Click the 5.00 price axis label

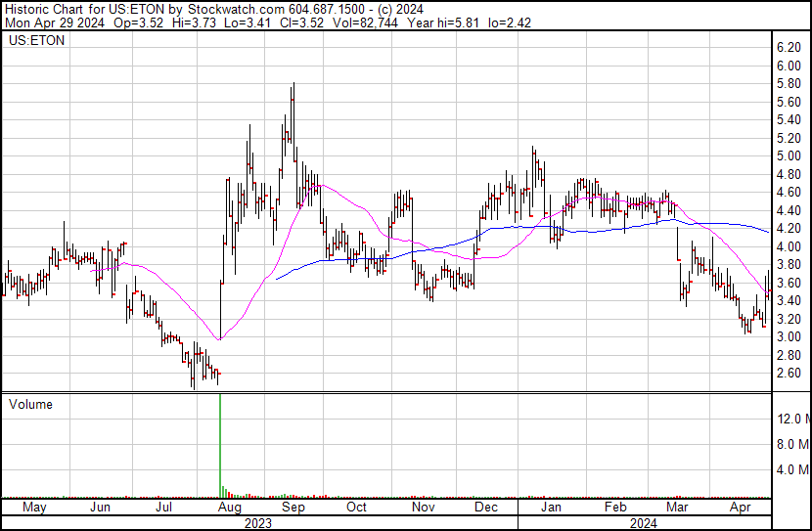(x=789, y=155)
